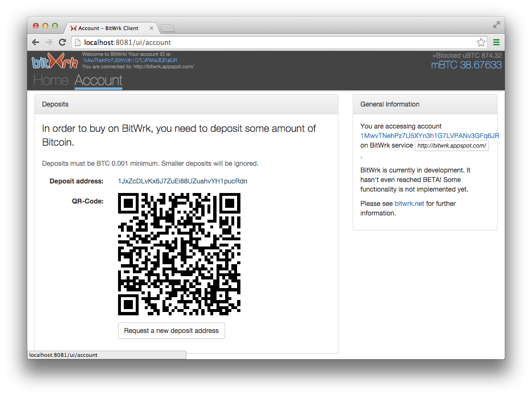Click Request a new deposit address
Image resolution: width=532 pixels, height=397 pixels.
point(171,331)
